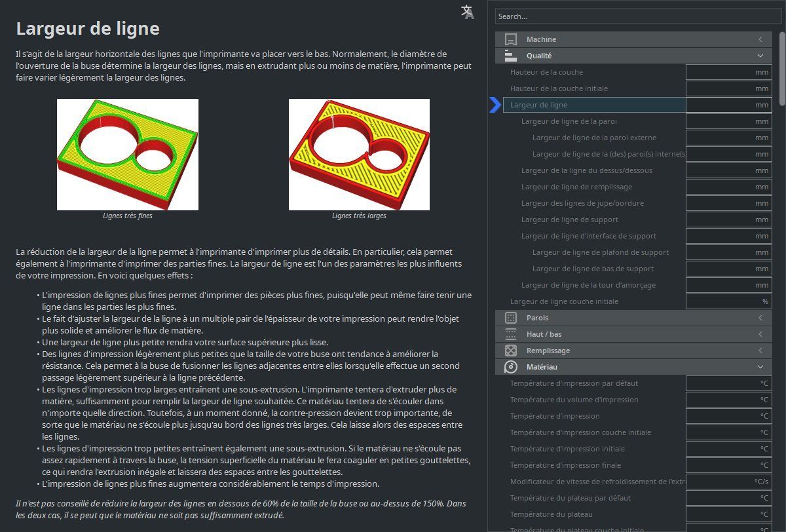The image size is (786, 532).
Task: Select Température du plateau par défaut setting
Action: 571,498
